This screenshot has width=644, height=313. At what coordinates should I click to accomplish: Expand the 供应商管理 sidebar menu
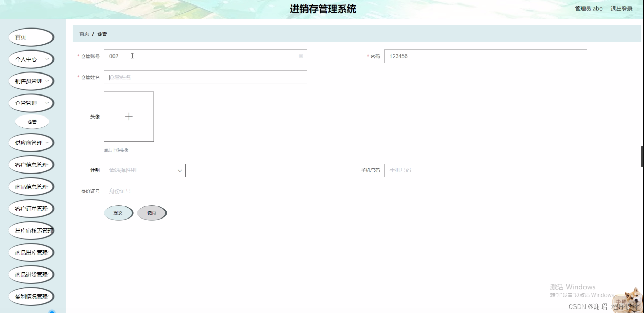(31, 143)
